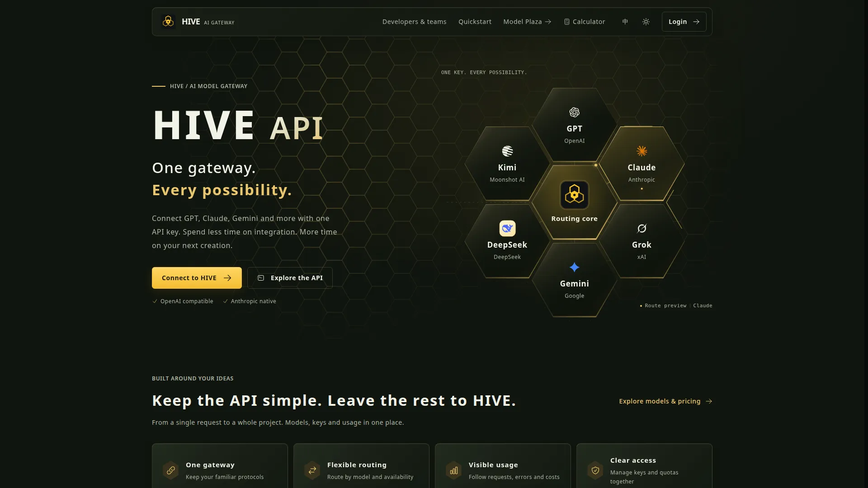
Task: Click the HIVE brand name in header
Action: click(191, 22)
